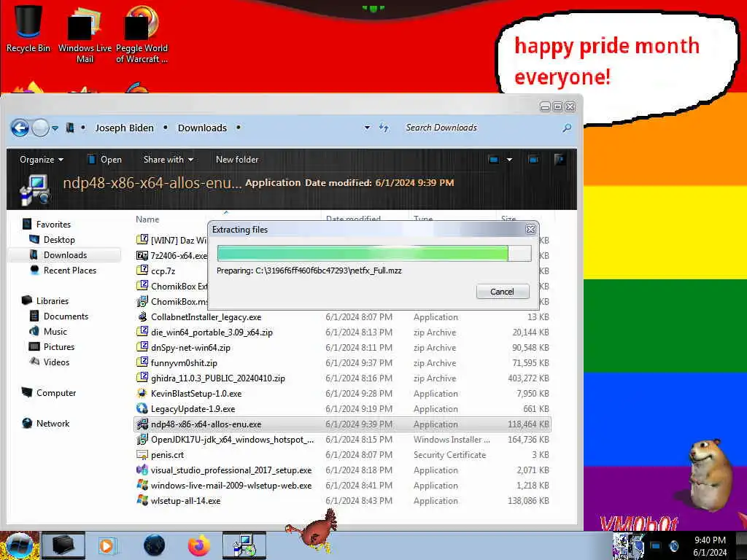The height and width of the screenshot is (560, 747).
Task: Open recent locations dropdown beside forward arrow
Action: point(55,128)
